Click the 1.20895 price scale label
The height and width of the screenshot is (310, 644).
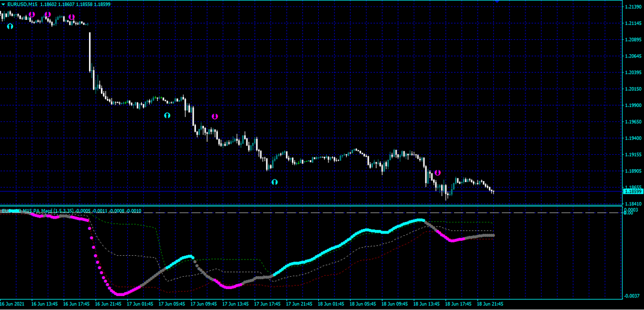(x=633, y=40)
